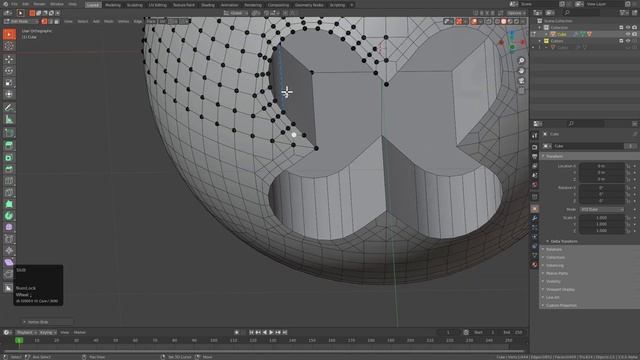The image size is (640, 360).
Task: Select the Extrude Region tool
Action: pos(9,145)
